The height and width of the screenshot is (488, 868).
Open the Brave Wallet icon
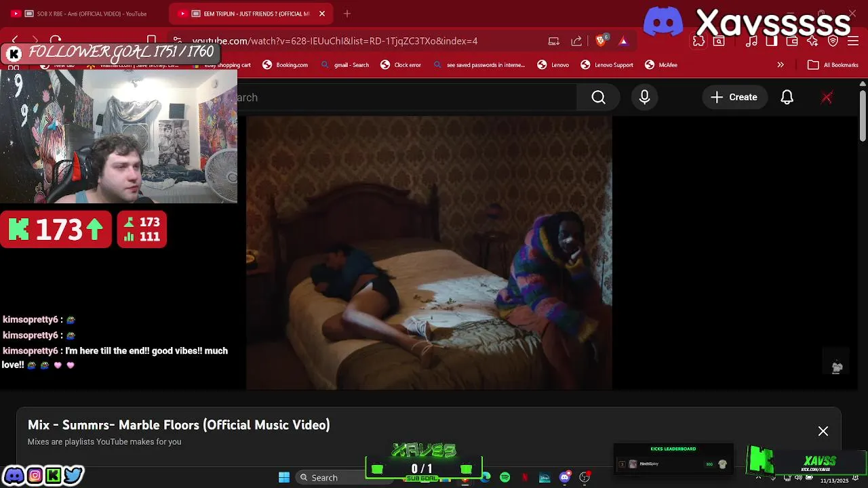point(791,41)
